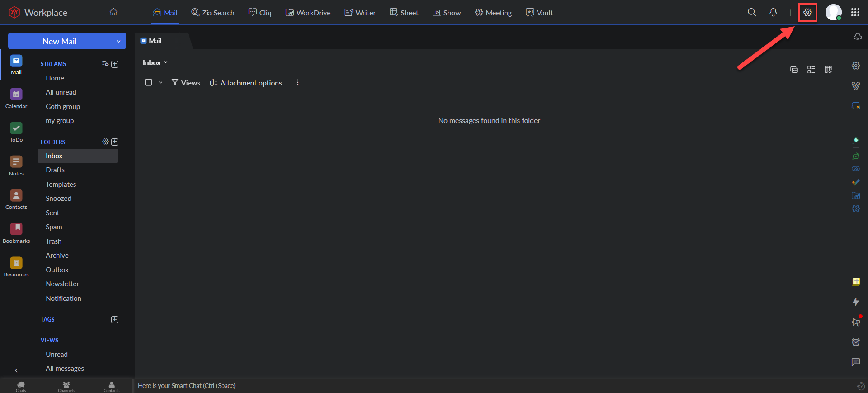The image size is (868, 393).
Task: Collapse the left sidebar with the chevron
Action: click(x=16, y=370)
